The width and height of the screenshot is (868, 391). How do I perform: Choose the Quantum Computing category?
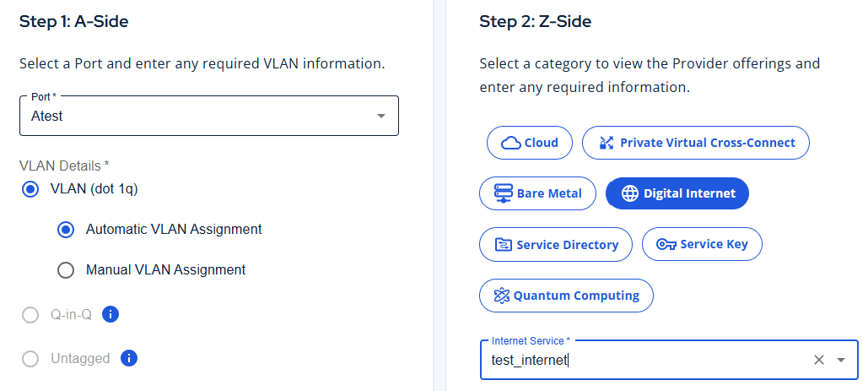pos(566,296)
